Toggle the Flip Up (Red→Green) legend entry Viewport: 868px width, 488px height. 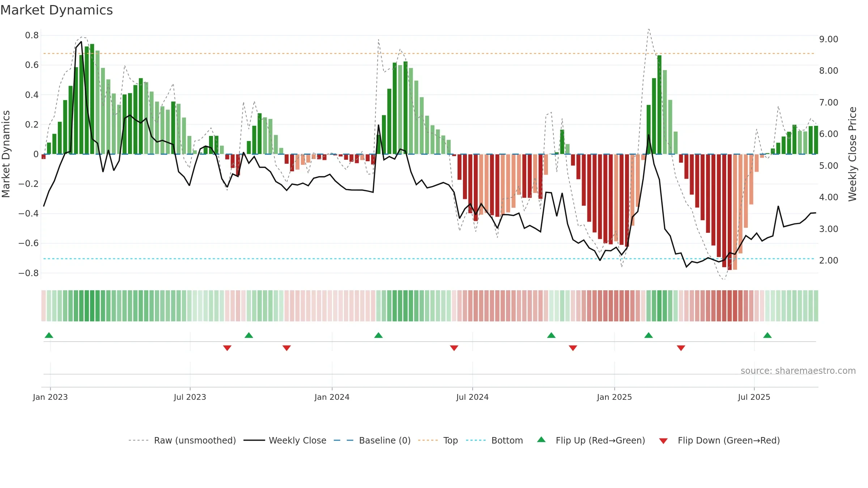[x=591, y=440]
